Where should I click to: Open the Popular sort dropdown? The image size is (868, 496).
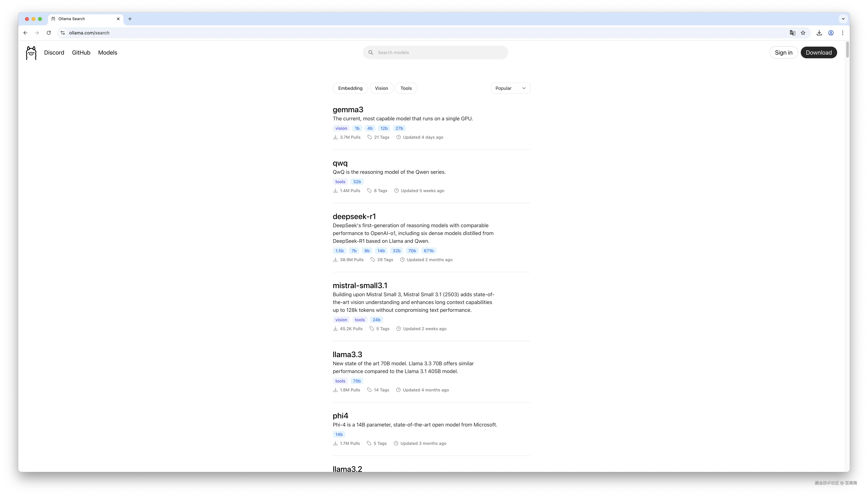coord(510,88)
